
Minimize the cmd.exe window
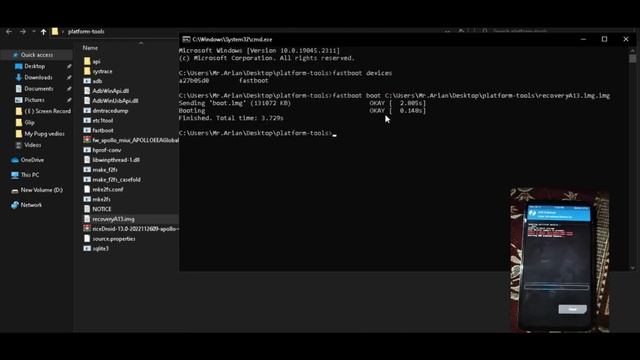click(x=583, y=39)
